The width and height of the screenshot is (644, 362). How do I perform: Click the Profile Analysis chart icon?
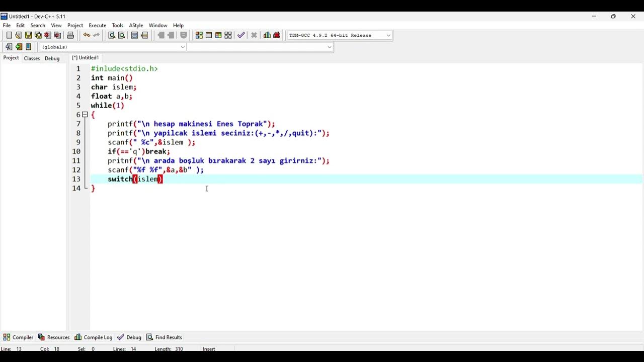tap(267, 35)
